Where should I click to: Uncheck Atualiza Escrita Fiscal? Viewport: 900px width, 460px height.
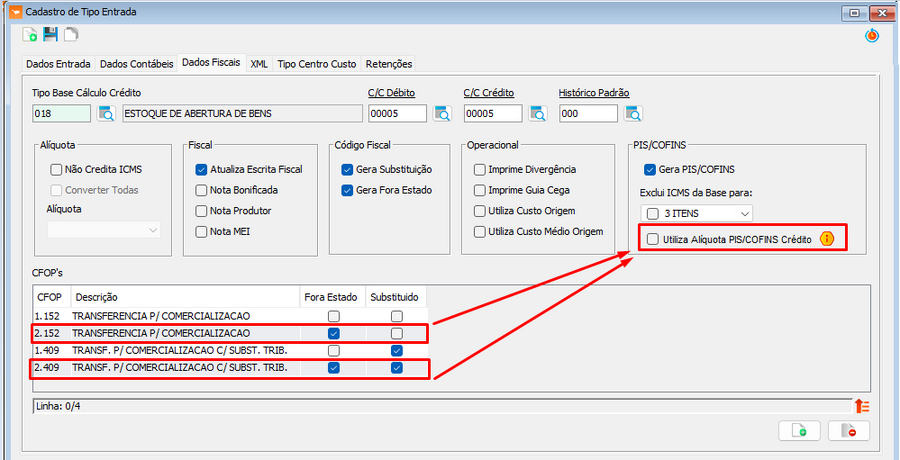pos(202,170)
